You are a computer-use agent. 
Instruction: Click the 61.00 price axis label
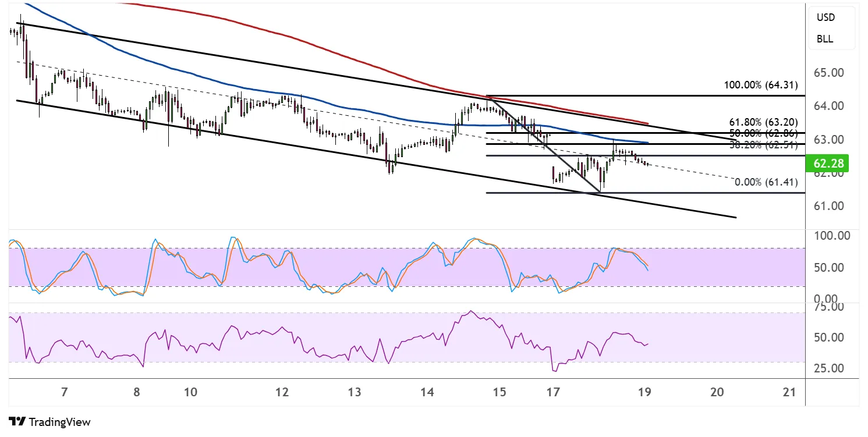830,206
